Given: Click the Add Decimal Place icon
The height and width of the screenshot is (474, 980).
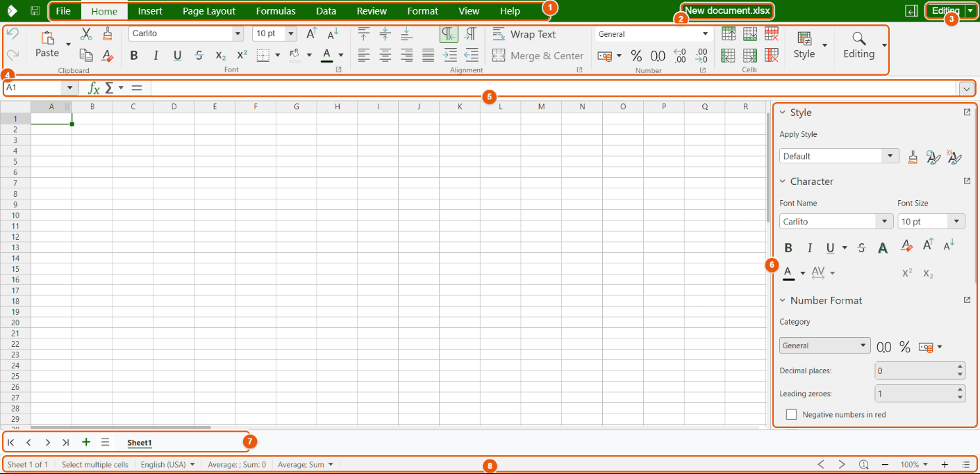Looking at the screenshot, I should click(680, 56).
